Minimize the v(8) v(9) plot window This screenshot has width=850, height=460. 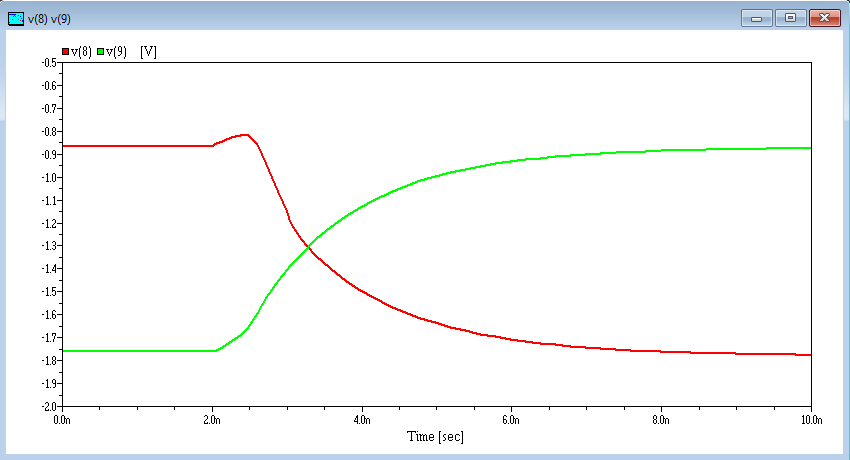point(757,18)
